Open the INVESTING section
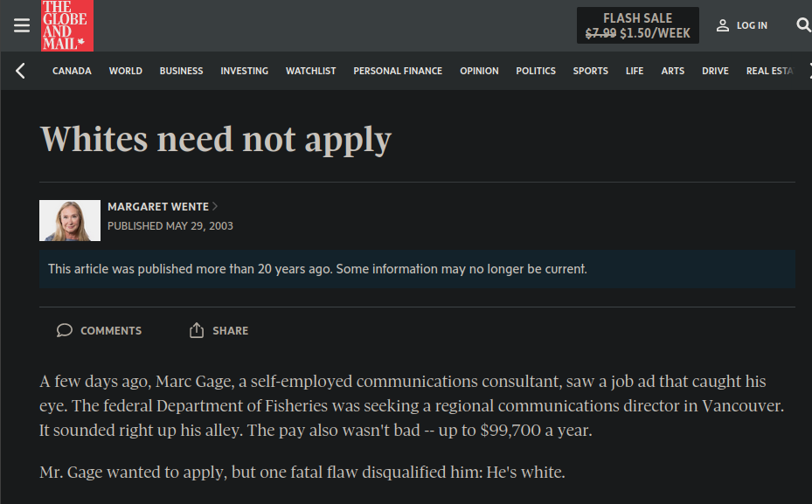Screen dimensions: 812x504 [245, 71]
